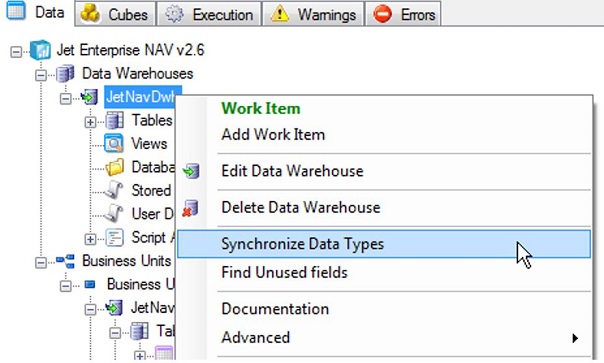Screen dimensions: 604x363
Task: Click the Database folder icon
Action: pyautogui.click(x=114, y=167)
